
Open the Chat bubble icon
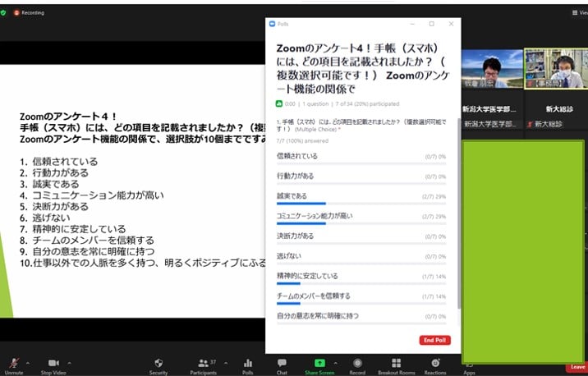pos(282,363)
